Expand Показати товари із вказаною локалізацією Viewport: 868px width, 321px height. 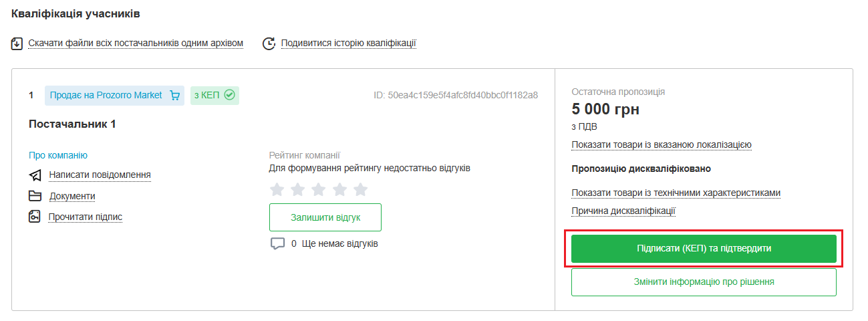(662, 144)
